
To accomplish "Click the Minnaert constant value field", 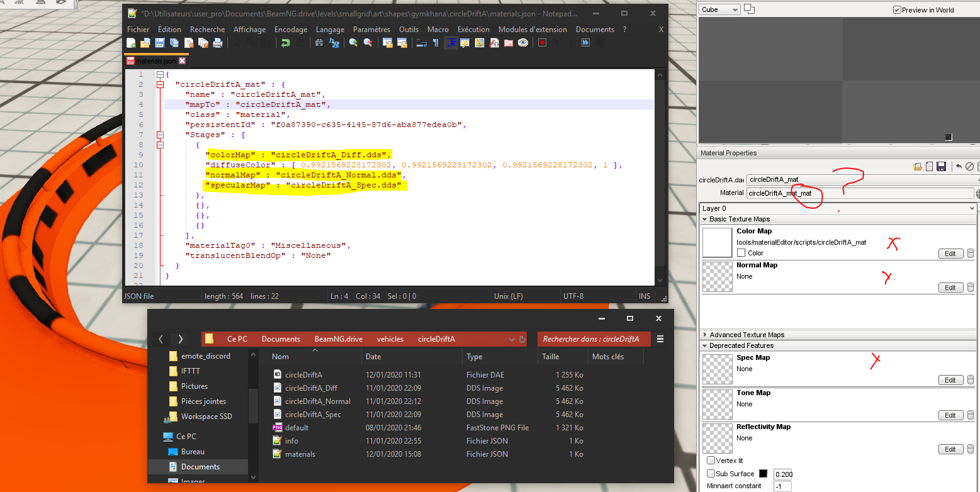I will point(782,486).
